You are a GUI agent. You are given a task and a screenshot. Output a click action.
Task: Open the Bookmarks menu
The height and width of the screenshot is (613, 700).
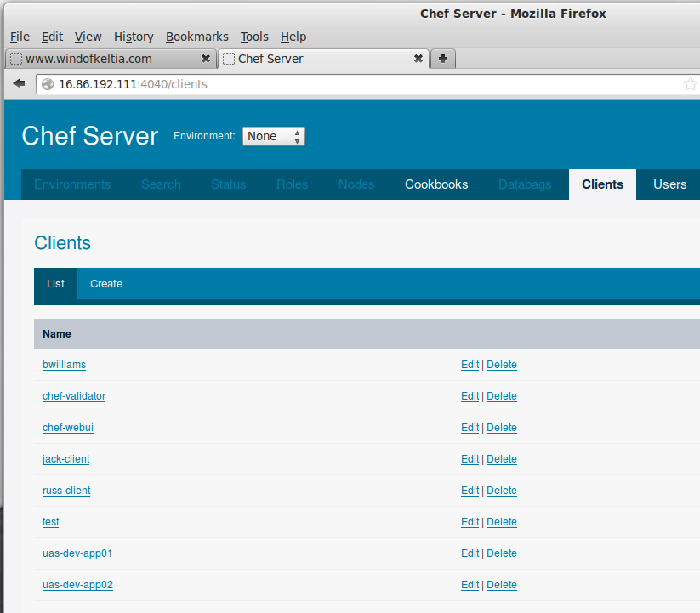[196, 37]
